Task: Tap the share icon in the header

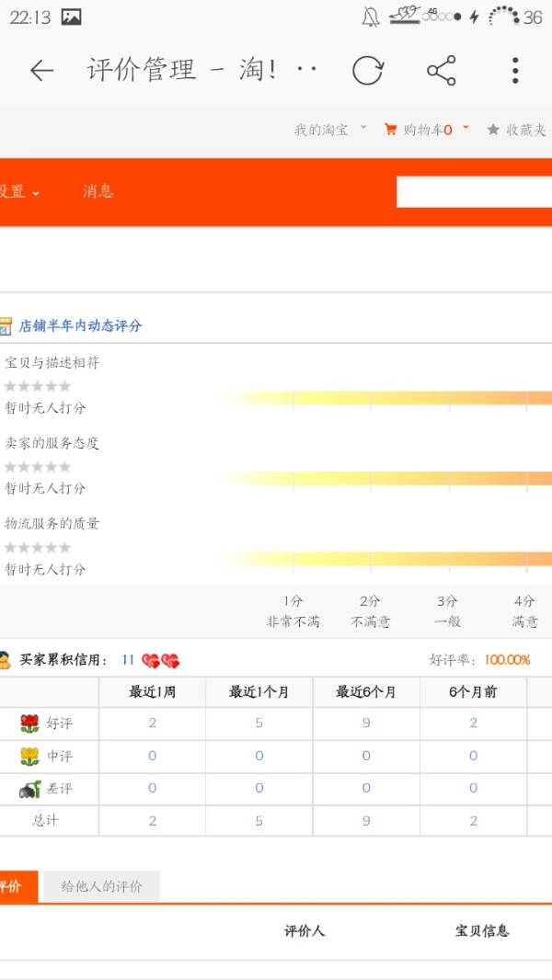Action: (x=442, y=71)
